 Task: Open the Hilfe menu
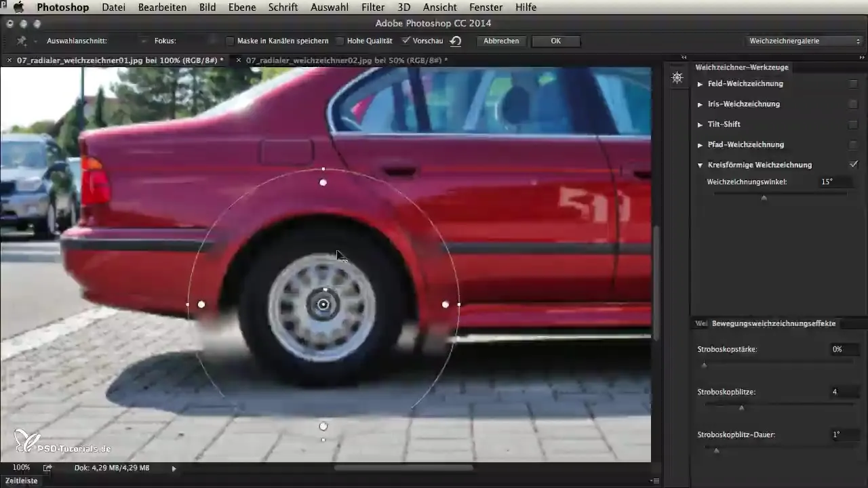(x=526, y=7)
